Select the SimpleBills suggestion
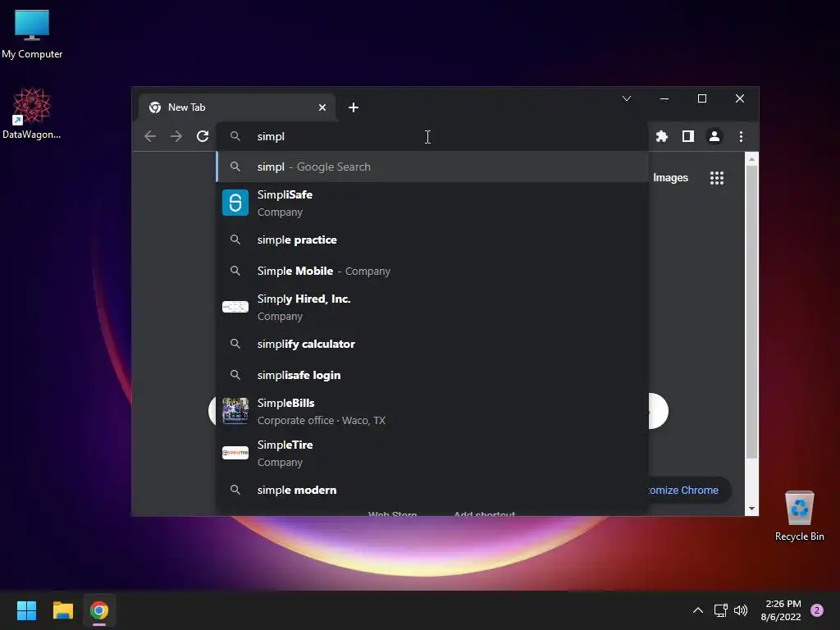 tap(431, 412)
